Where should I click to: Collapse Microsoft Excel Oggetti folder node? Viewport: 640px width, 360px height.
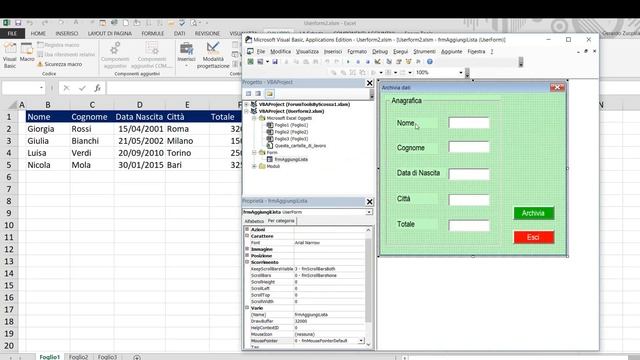pyautogui.click(x=254, y=118)
